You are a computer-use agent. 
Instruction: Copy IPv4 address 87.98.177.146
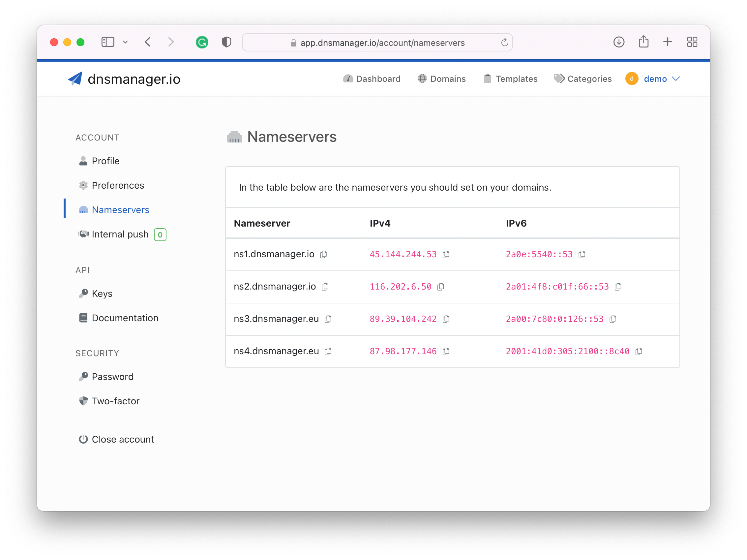446,352
